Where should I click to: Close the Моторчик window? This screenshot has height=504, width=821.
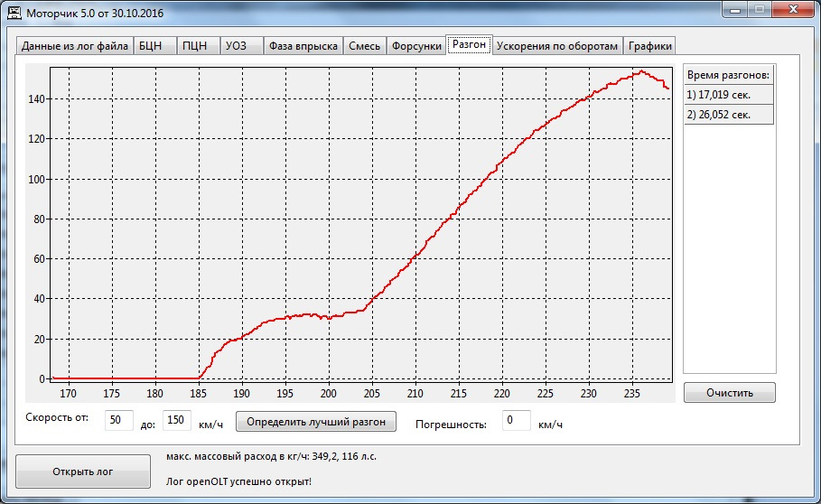(x=793, y=10)
